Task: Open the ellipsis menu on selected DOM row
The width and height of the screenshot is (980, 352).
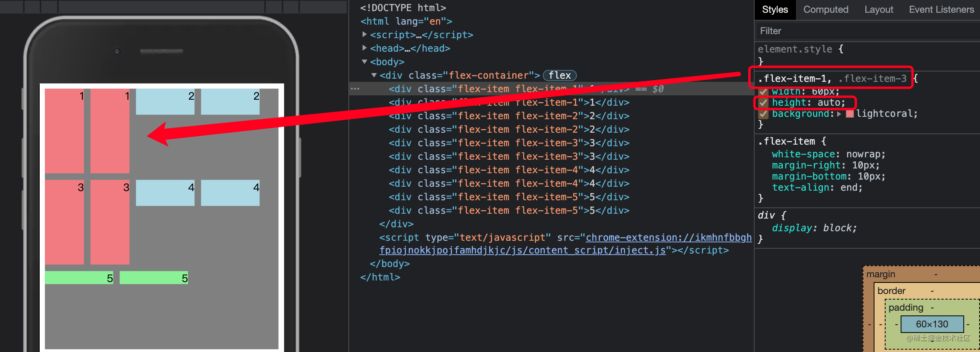Action: coord(355,89)
